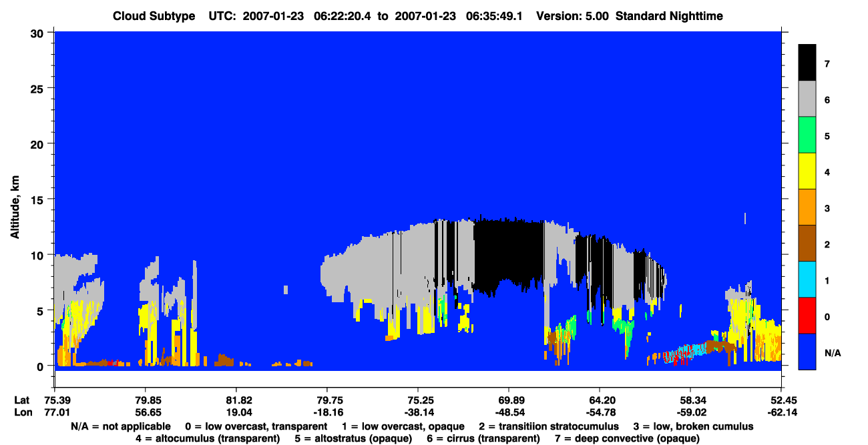Image resolution: width=868 pixels, height=445 pixels.
Task: Click latitude value 79.75
Action: point(327,400)
